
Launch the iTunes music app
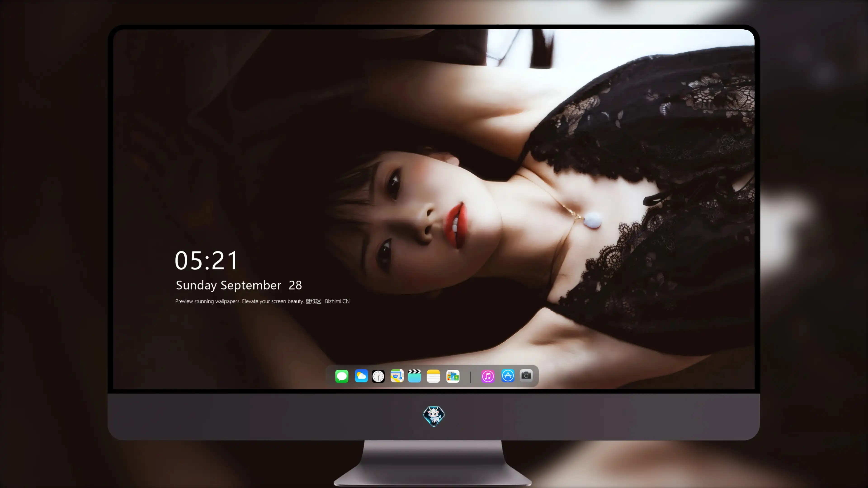(488, 376)
